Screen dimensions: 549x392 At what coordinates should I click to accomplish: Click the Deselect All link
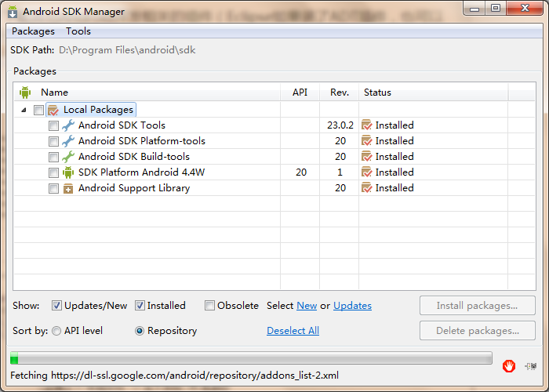tap(293, 331)
